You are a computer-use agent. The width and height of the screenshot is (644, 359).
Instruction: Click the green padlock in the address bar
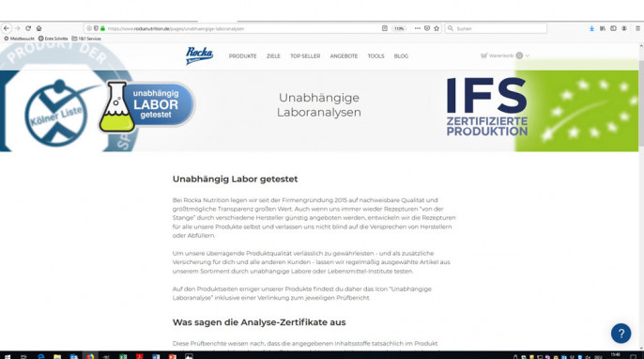click(102, 28)
